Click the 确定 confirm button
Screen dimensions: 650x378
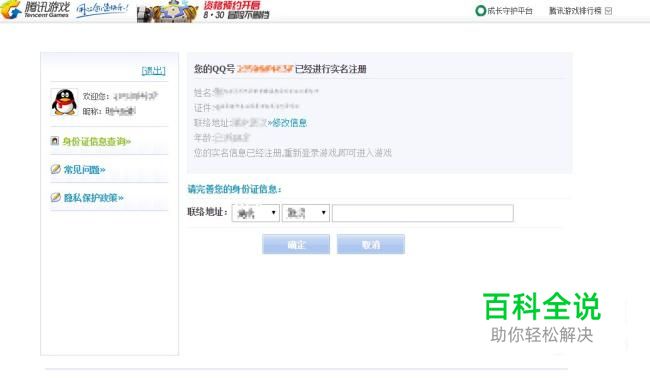(296, 245)
